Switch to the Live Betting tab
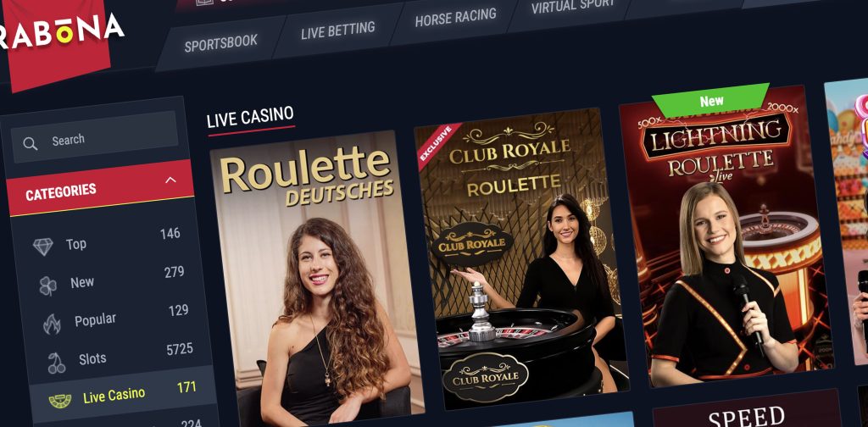Viewport: 868px width, 427px height. coord(337,30)
